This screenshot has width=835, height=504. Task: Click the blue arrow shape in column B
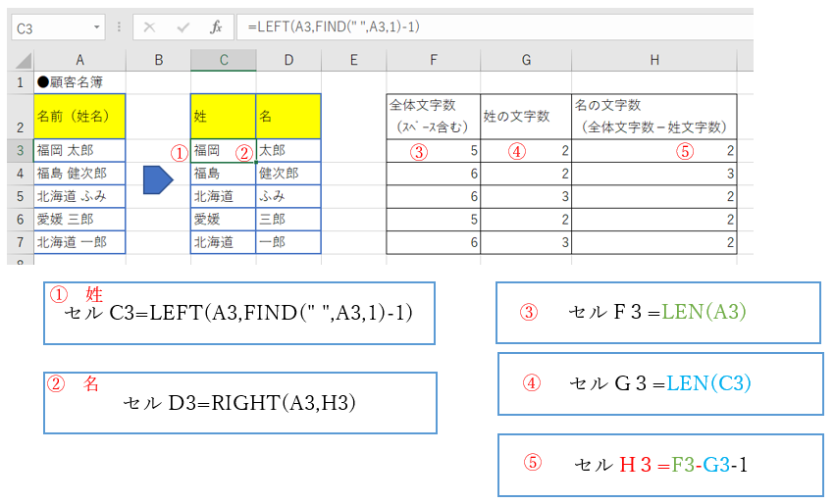tap(158, 179)
